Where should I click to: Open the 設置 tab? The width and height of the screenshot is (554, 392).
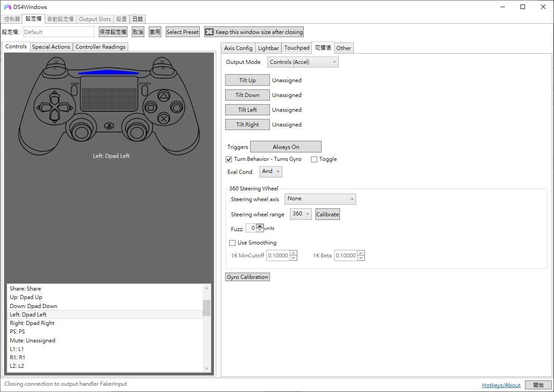tap(122, 19)
